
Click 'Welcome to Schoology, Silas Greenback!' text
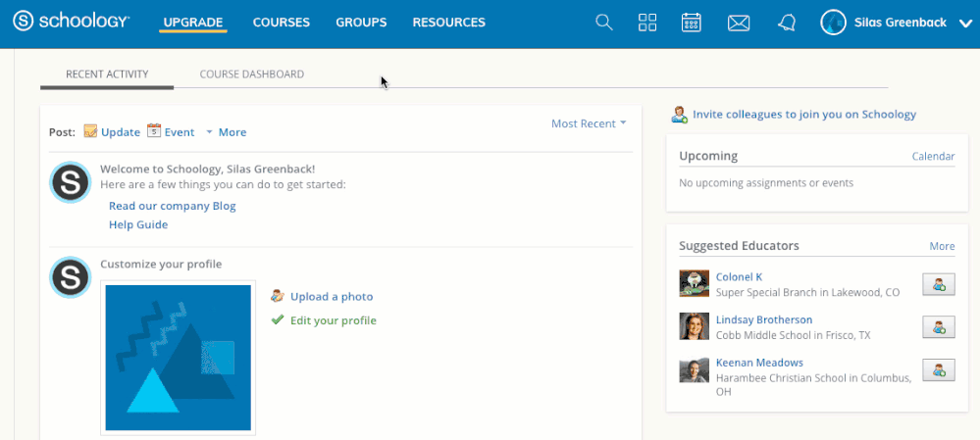point(208,170)
